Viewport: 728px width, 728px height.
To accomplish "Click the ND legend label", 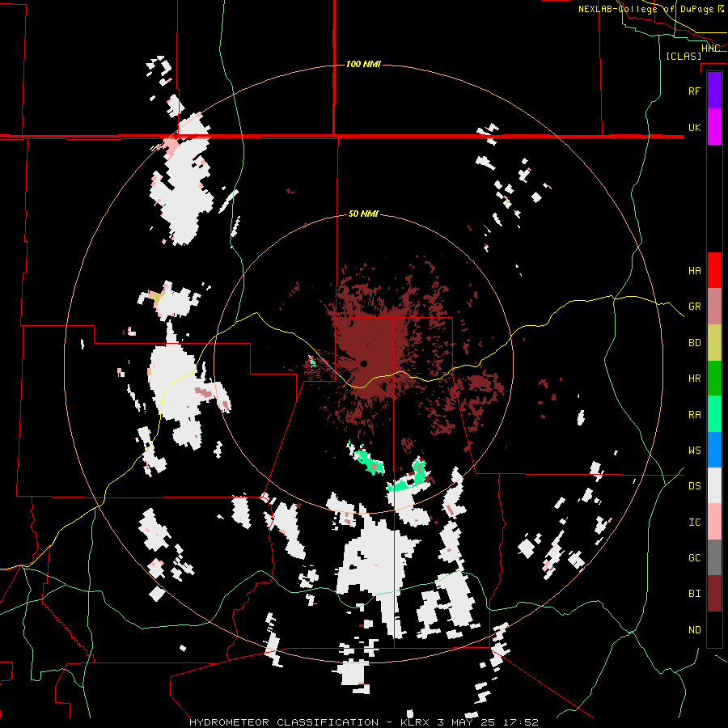I will [694, 629].
